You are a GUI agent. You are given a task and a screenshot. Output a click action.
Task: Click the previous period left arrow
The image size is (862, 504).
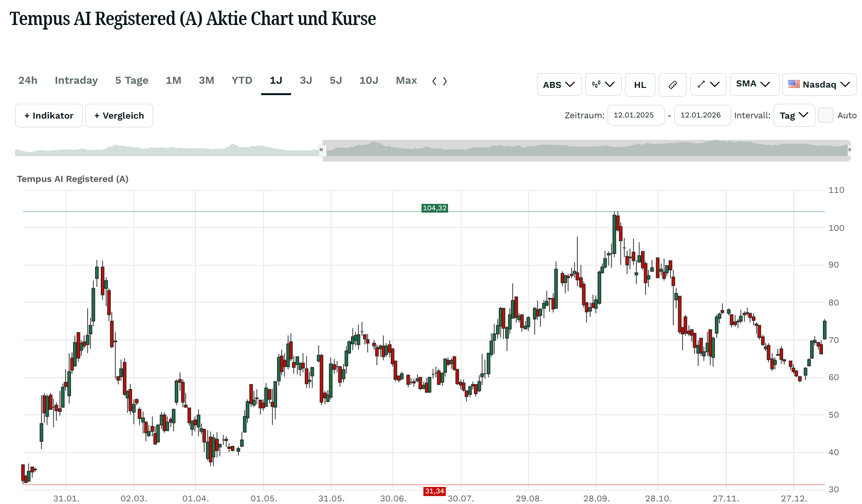[434, 81]
